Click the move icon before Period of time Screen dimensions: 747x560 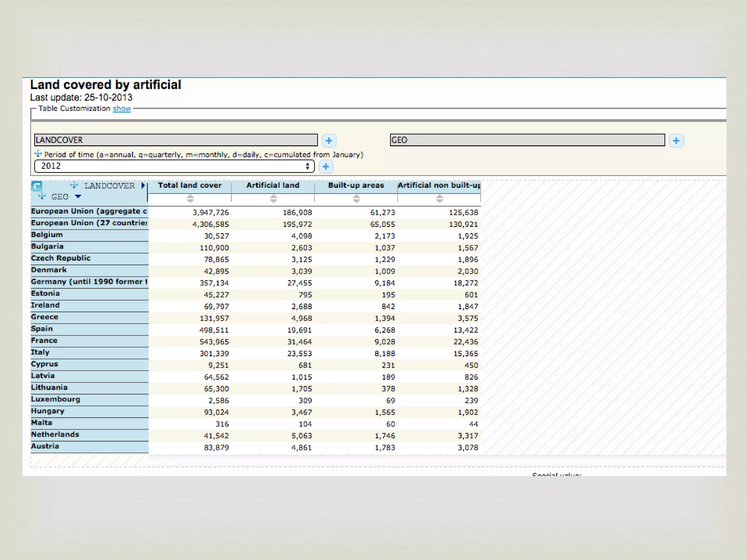[x=38, y=154]
